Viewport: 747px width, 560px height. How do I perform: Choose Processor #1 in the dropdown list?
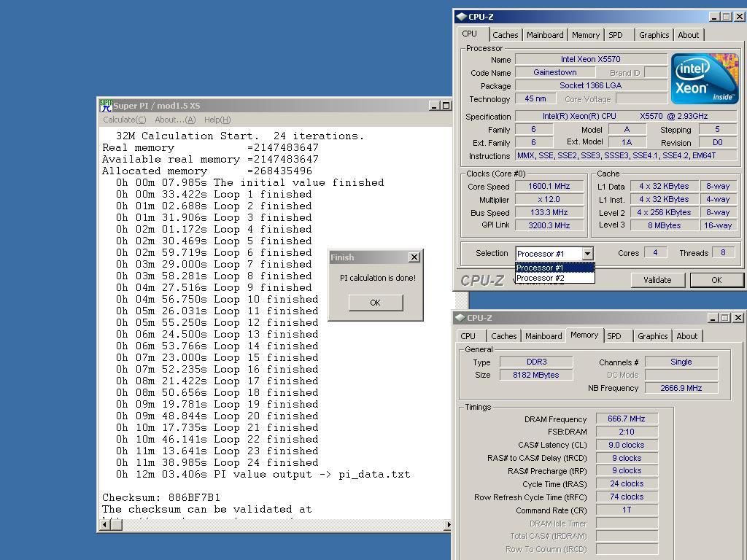(x=555, y=268)
